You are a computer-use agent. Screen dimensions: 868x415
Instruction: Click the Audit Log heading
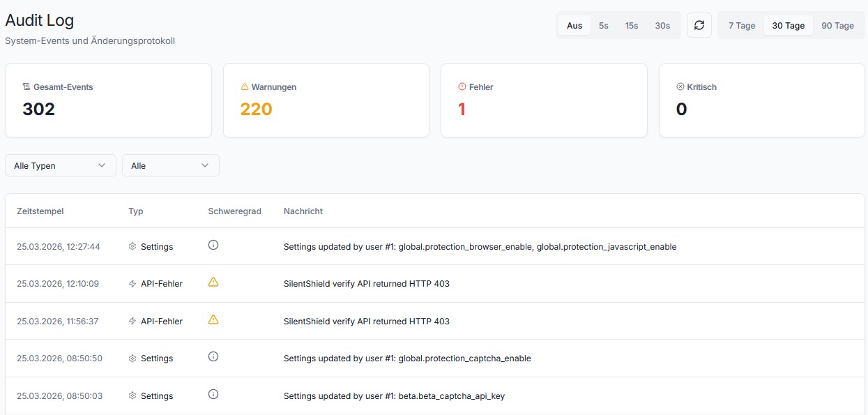(x=39, y=21)
